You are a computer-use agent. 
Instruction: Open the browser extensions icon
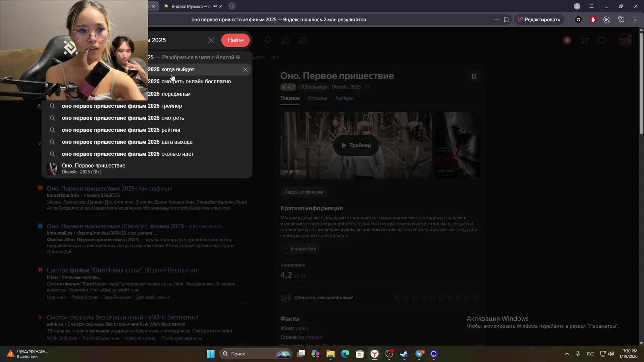621,20
